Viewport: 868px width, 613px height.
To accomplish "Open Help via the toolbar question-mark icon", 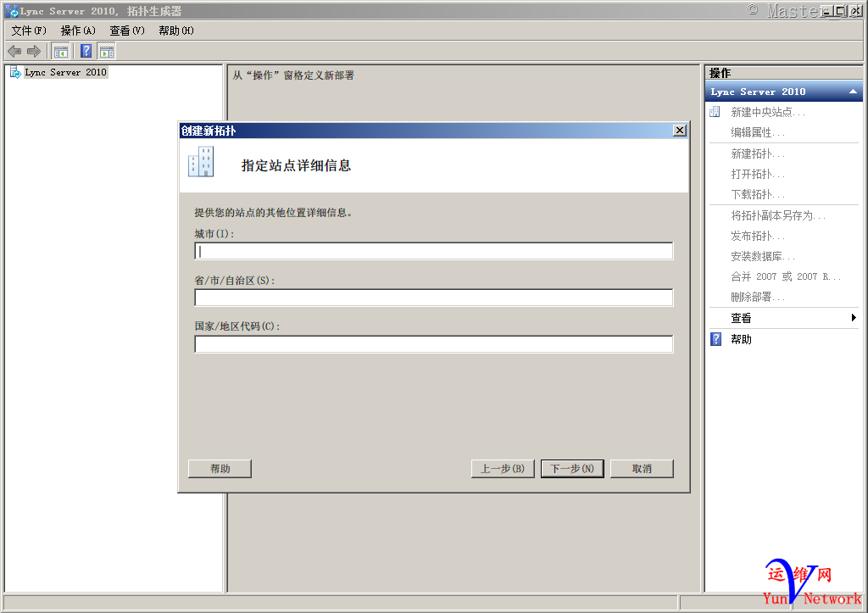I will (x=86, y=52).
